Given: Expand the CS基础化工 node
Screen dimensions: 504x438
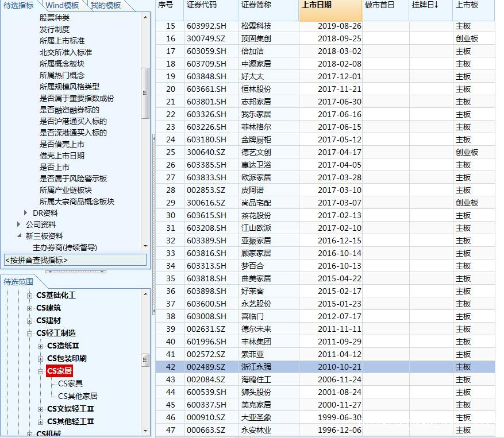Looking at the screenshot, I should tap(29, 296).
